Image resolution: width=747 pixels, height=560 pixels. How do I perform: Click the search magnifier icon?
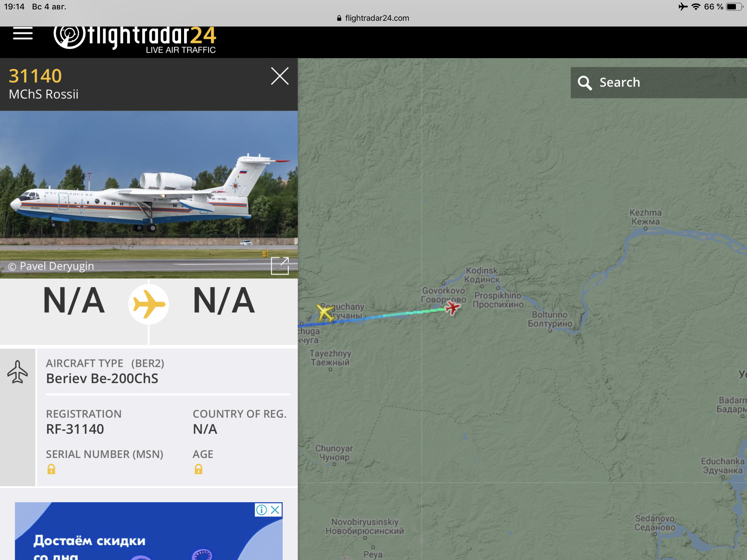pyautogui.click(x=584, y=83)
